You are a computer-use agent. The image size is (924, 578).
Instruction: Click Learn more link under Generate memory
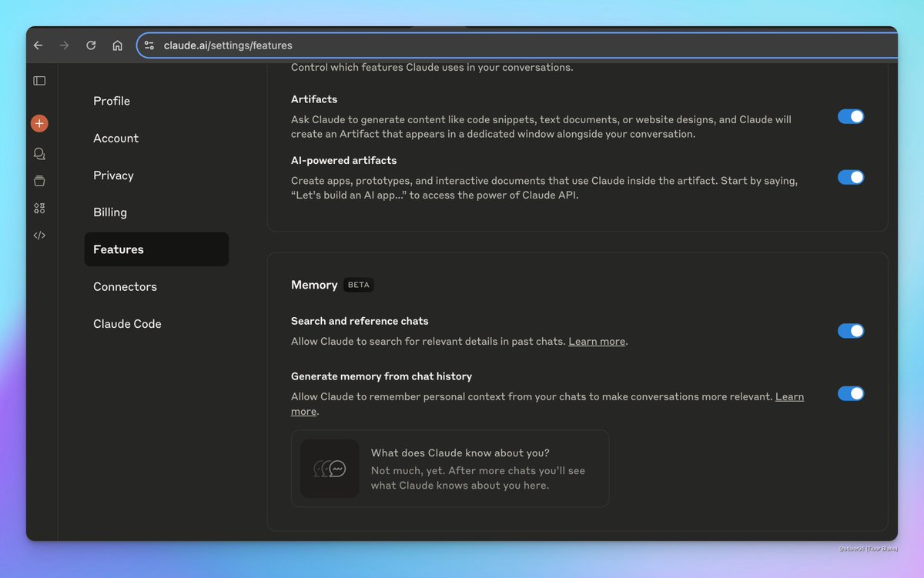click(789, 396)
